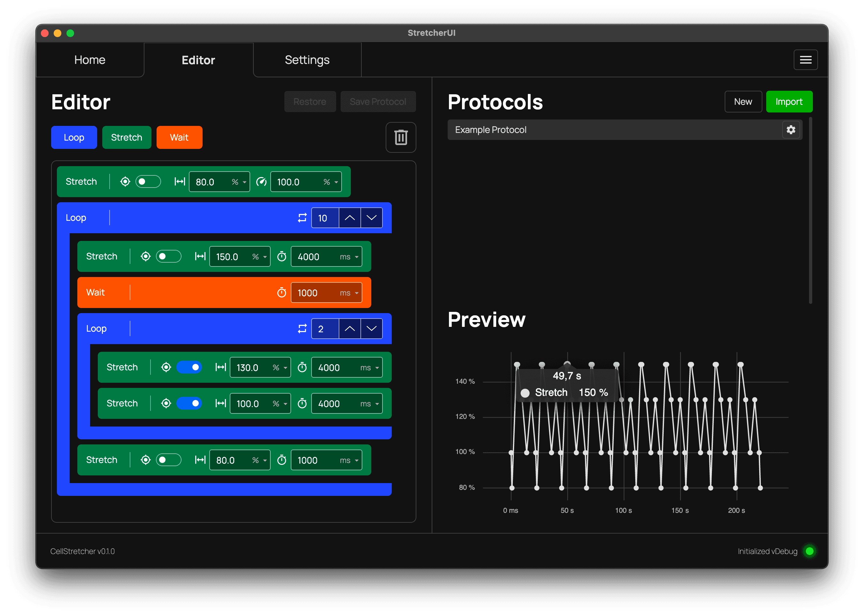Screen dimensions: 864x616
Task: Open ms dropdown in 150.0% Stretch row
Action: [x=349, y=257]
